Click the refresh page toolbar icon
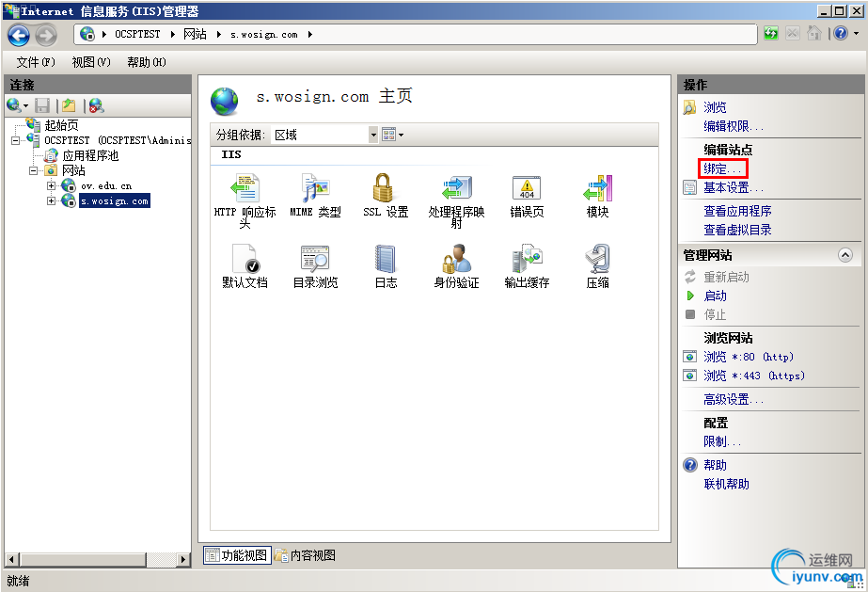The height and width of the screenshot is (592, 868). 770,34
